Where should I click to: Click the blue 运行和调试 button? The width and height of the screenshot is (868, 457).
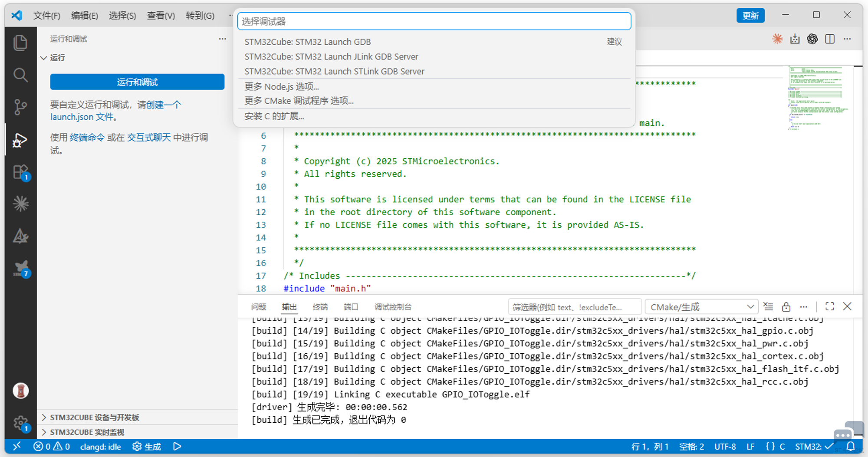[137, 82]
